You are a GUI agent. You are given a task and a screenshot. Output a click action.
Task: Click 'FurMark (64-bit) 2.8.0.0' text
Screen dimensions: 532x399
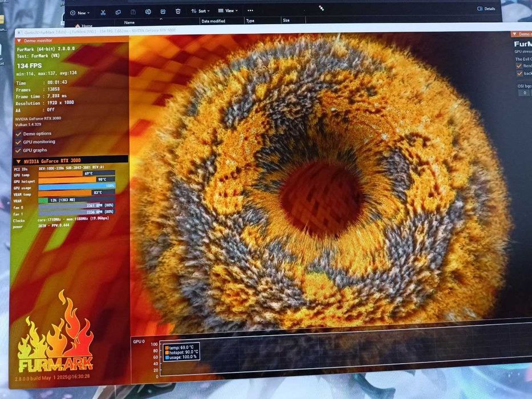coord(46,49)
